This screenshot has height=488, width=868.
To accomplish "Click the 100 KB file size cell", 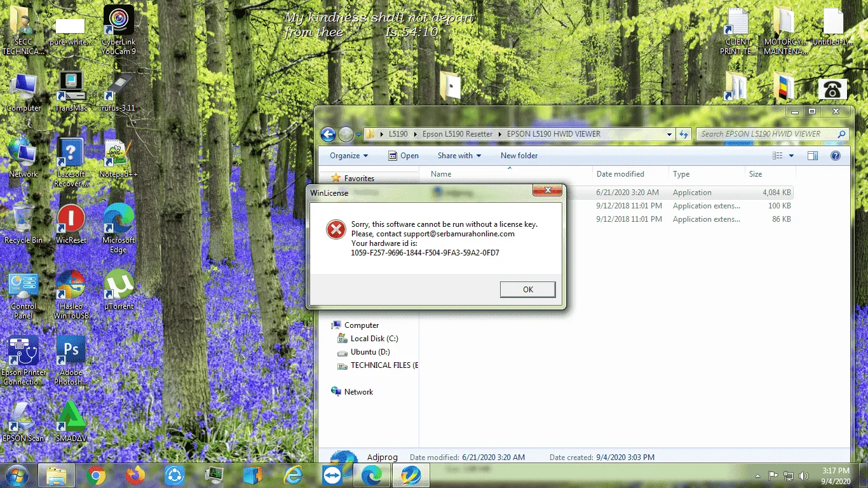I will 779,206.
